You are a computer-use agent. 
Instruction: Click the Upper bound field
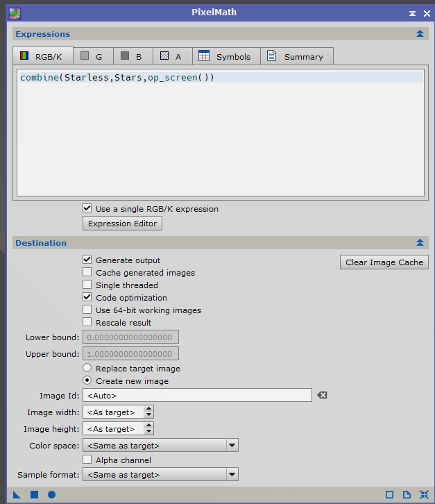(x=130, y=353)
